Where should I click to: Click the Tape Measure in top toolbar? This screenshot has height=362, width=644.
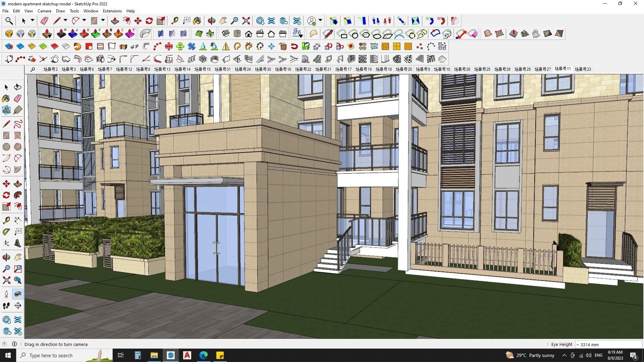point(175,21)
